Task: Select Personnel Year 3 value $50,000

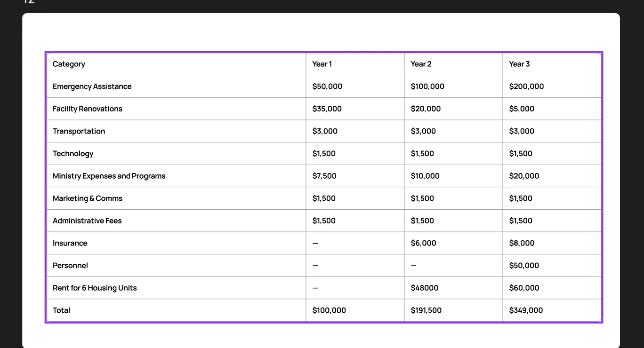Action: click(524, 266)
